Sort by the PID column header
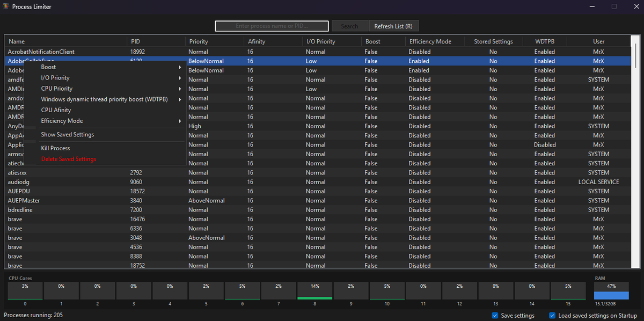644x321 pixels. tap(156, 41)
